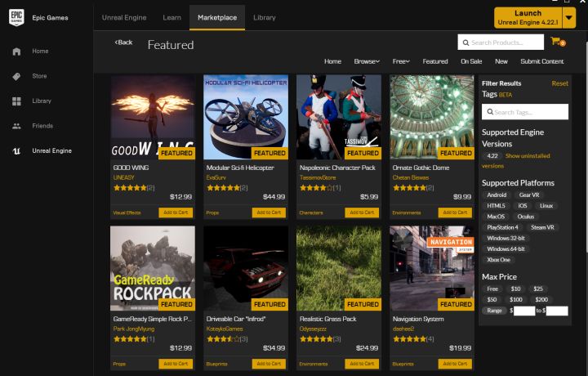Viewport: 588px width, 376px height.
Task: Open the Submit Content link
Action: [542, 61]
